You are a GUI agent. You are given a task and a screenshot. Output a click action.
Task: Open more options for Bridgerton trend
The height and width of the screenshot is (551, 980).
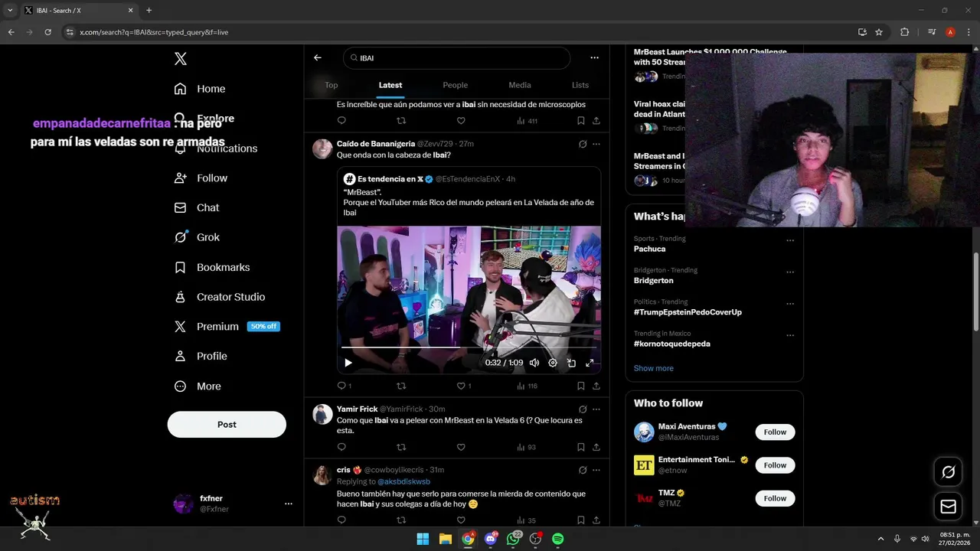point(790,272)
